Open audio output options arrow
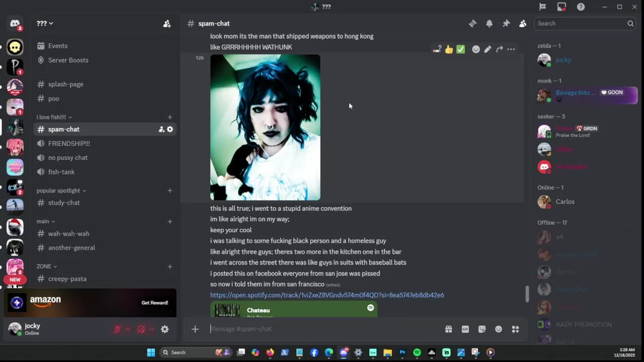 pyautogui.click(x=151, y=329)
